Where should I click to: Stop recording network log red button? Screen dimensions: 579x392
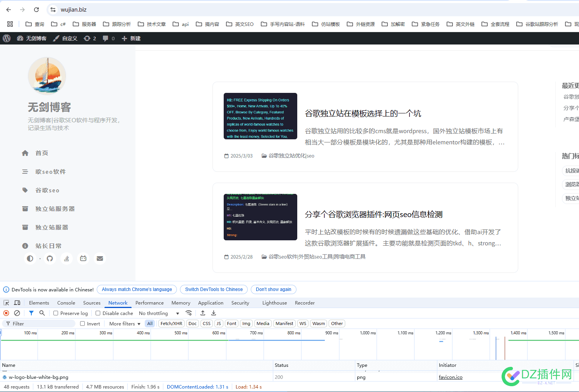pyautogui.click(x=6, y=313)
